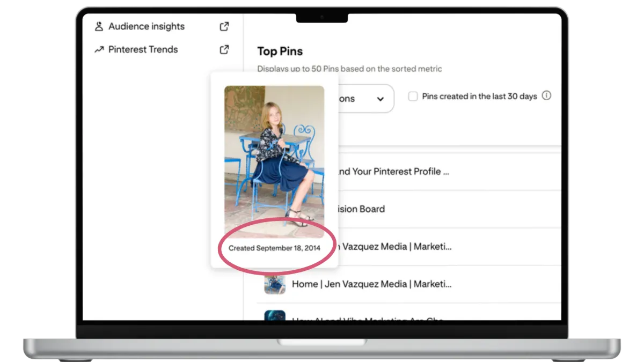The width and height of the screenshot is (644, 362).
Task: Click the thumbnail of the partly cut-off last pin row
Action: tap(274, 315)
